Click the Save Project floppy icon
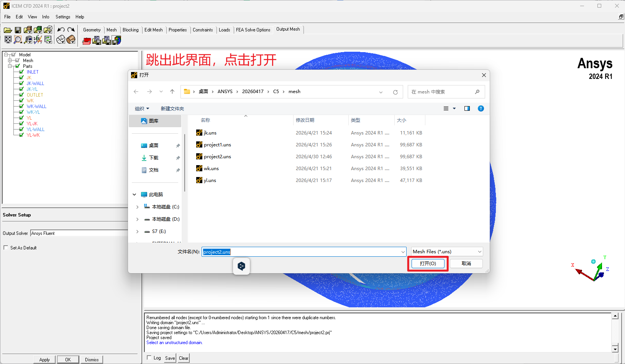Screen dimensions: 625x364 coord(18,30)
